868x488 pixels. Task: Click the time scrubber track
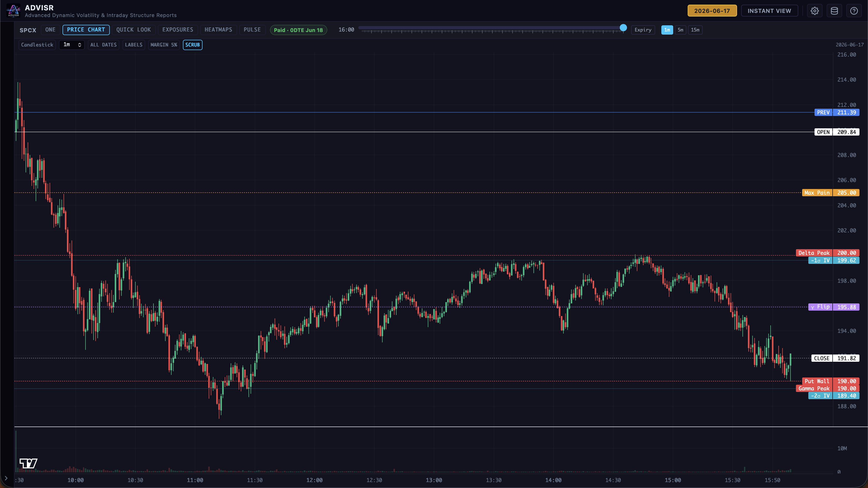coord(490,28)
